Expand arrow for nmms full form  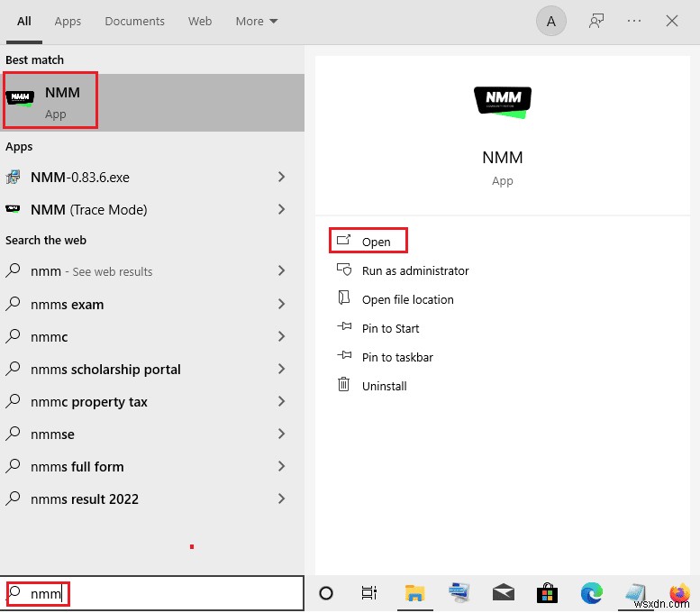point(281,466)
